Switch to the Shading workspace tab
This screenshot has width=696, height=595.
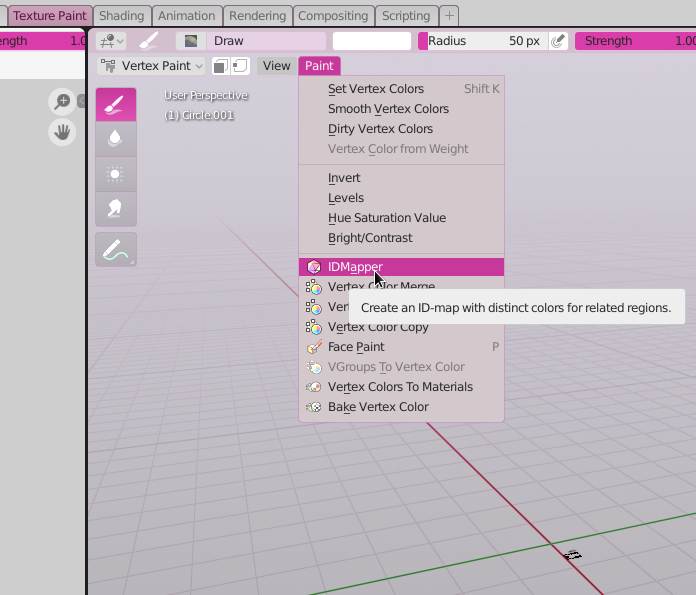click(x=122, y=16)
